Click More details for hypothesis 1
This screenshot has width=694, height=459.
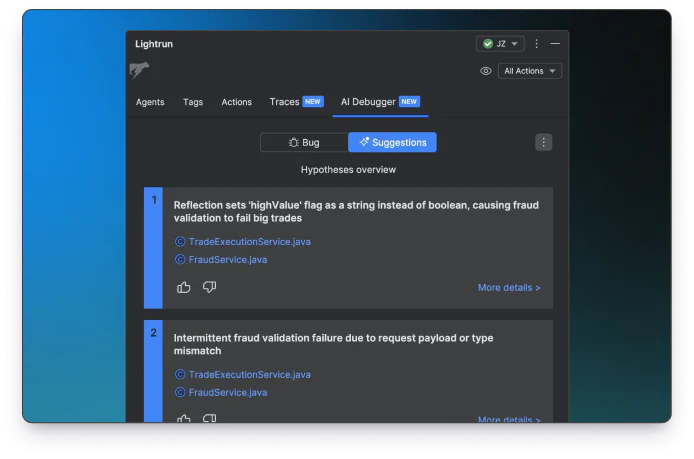click(x=509, y=288)
